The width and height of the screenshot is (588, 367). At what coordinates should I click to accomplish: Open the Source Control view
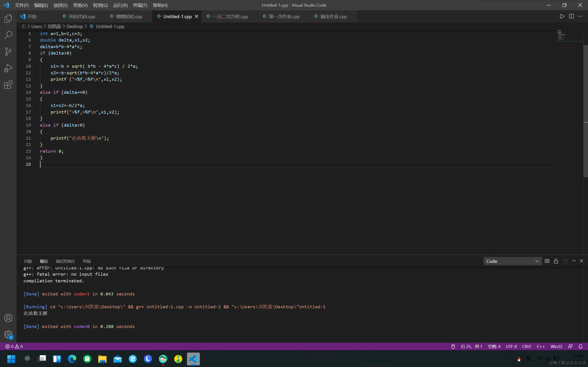pos(8,51)
